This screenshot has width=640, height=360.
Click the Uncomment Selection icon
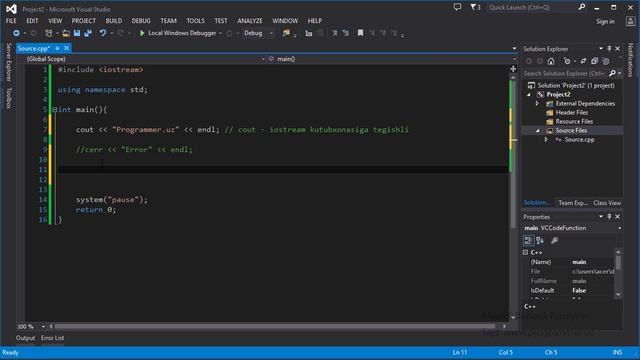345,33
